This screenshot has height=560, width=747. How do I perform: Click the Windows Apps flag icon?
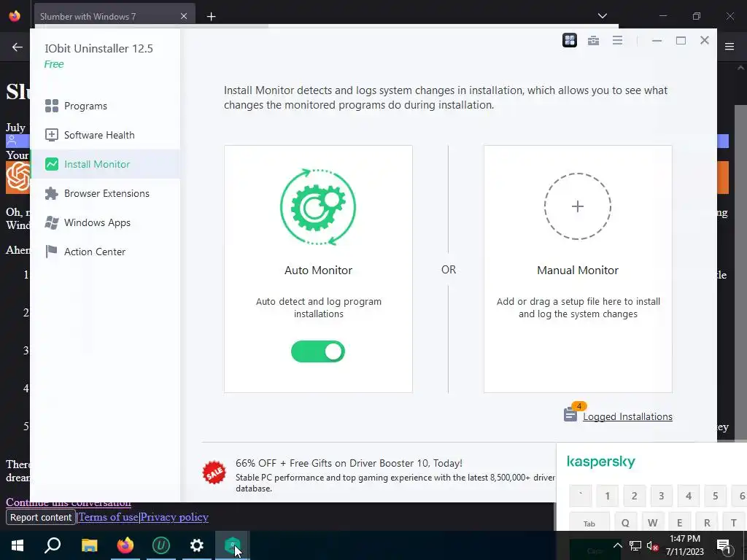pos(52,223)
